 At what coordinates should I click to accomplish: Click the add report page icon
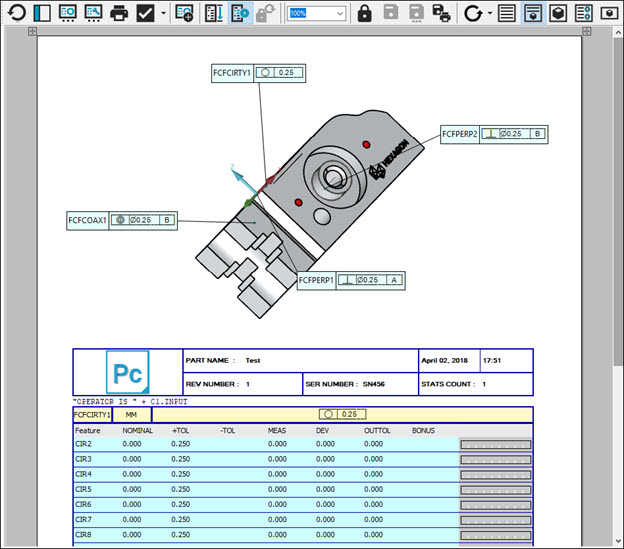click(x=185, y=13)
